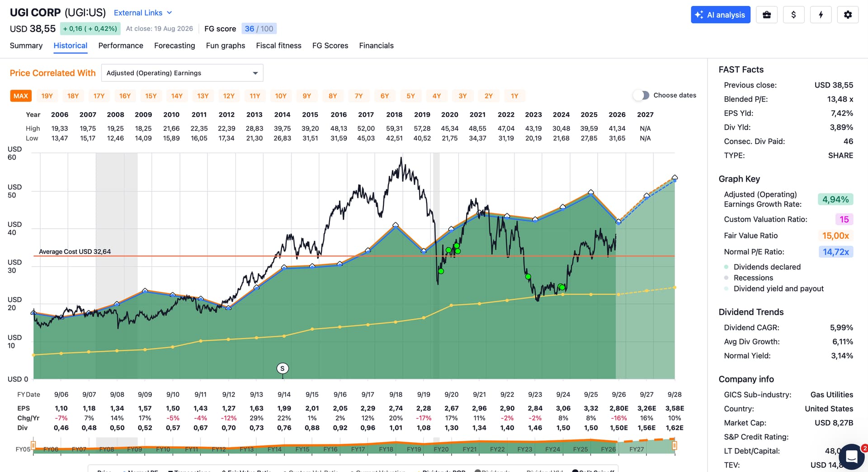This screenshot has height=472, width=868.
Task: Click the split marker S on chart
Action: [x=283, y=368]
